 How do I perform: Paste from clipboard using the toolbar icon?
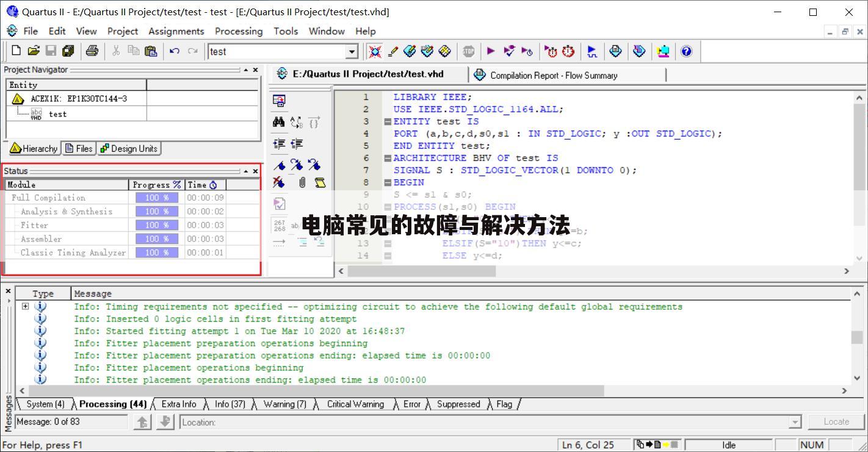pyautogui.click(x=151, y=51)
